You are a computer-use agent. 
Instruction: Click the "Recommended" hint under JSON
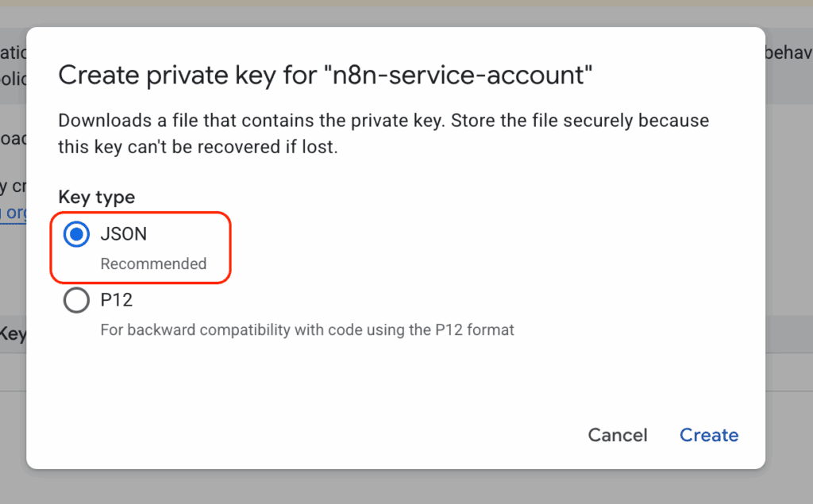tap(153, 264)
